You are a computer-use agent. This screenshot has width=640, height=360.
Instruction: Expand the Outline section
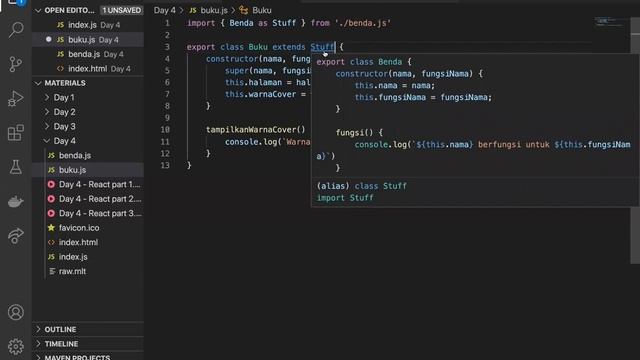(x=38, y=329)
